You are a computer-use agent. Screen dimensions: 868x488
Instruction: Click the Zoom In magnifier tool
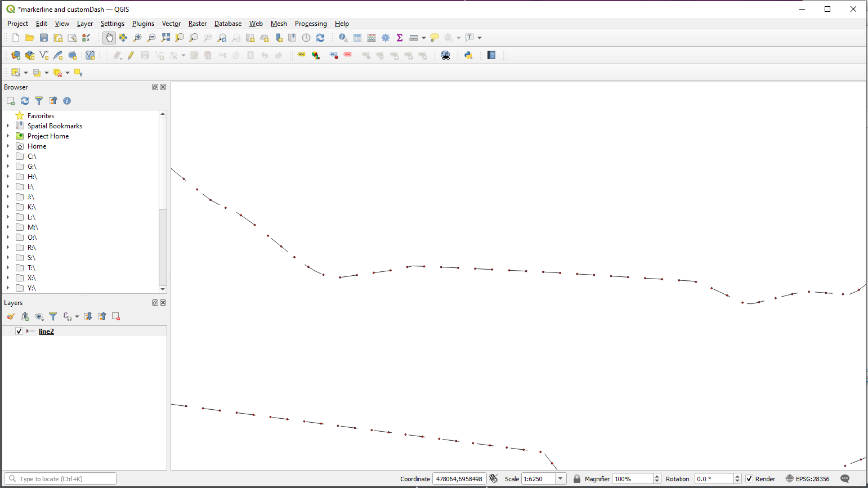pyautogui.click(x=137, y=38)
